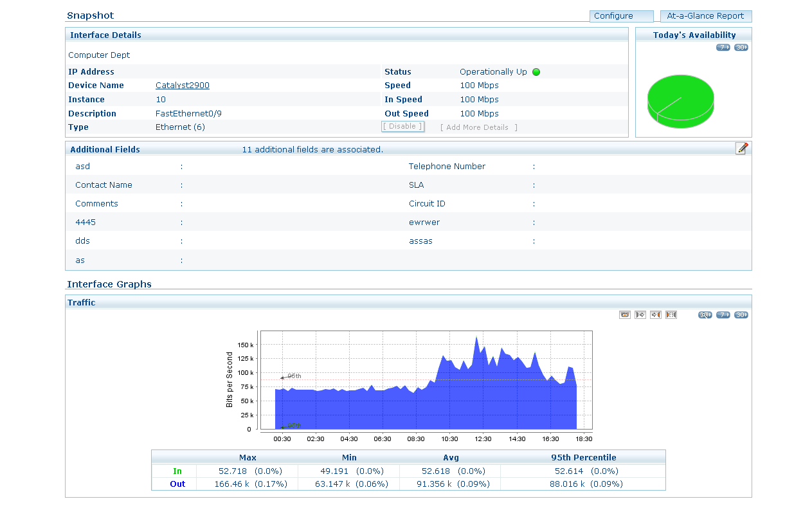812x517 pixels.
Task: Show 30-day traffic graph
Action: click(741, 315)
